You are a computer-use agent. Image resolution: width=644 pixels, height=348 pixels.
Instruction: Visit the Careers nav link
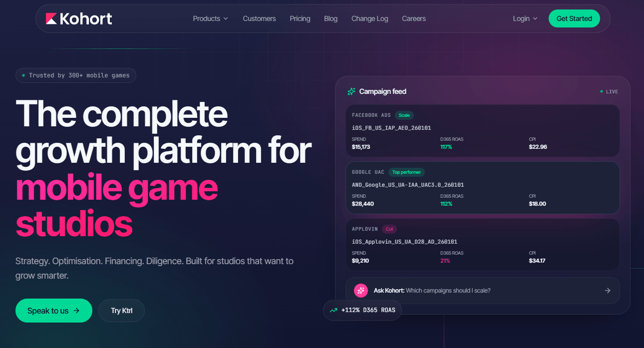pyautogui.click(x=414, y=18)
